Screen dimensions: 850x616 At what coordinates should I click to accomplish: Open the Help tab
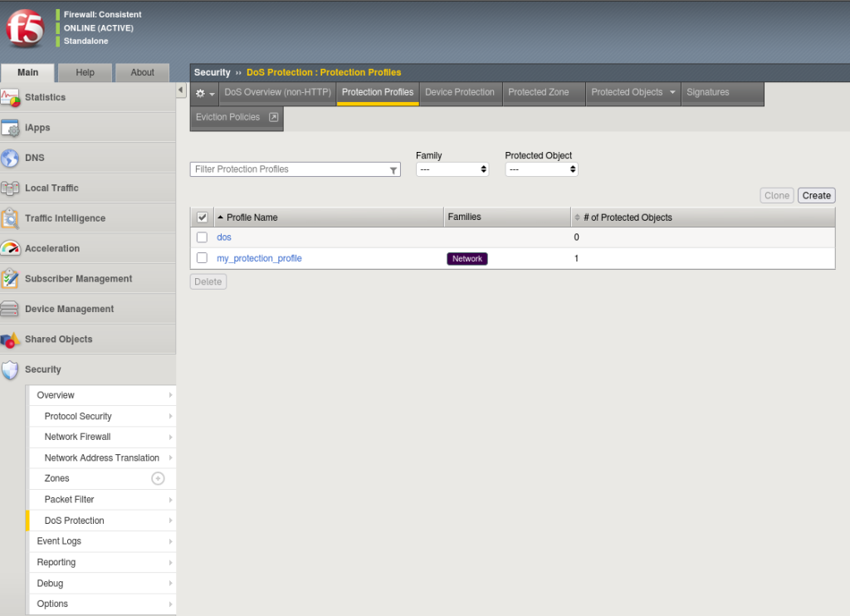[85, 72]
